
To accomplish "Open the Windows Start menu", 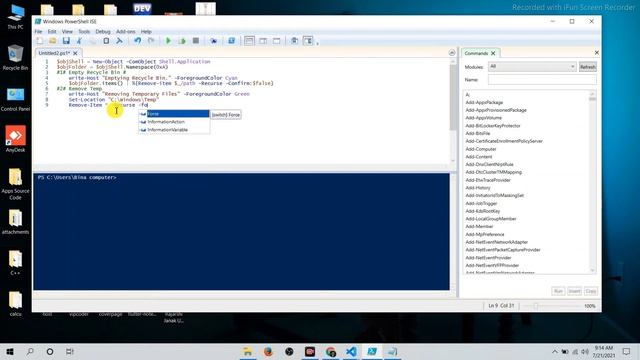I will (x=10, y=351).
